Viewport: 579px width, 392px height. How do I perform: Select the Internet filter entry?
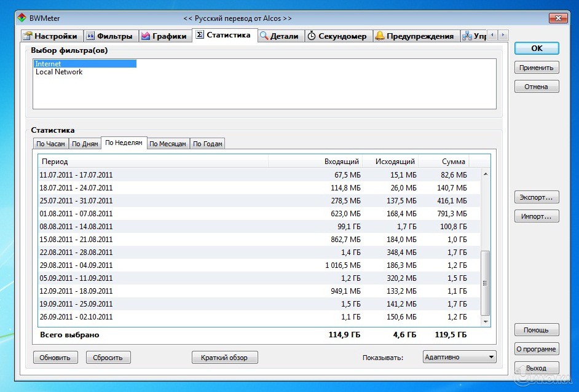pyautogui.click(x=49, y=64)
